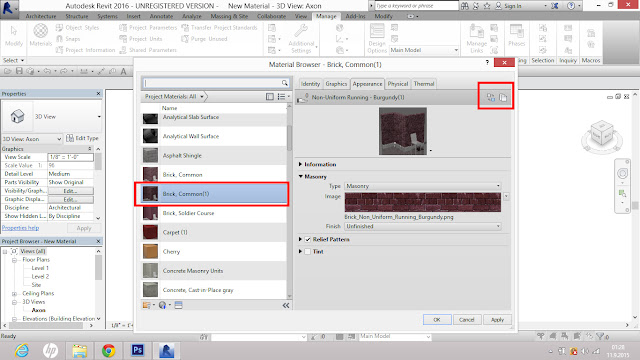Click the Cancel button

(x=467, y=320)
